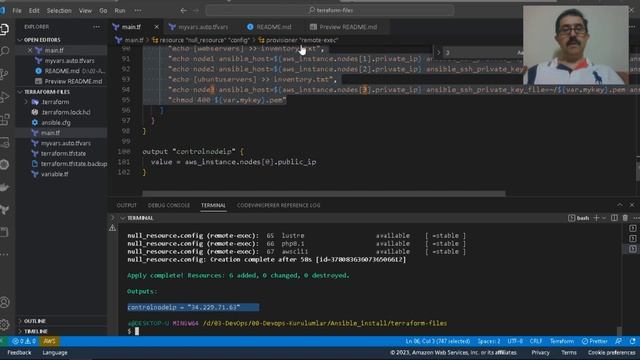640x360 pixels.
Task: Open Run and Debug view icon
Action: tap(4, 97)
